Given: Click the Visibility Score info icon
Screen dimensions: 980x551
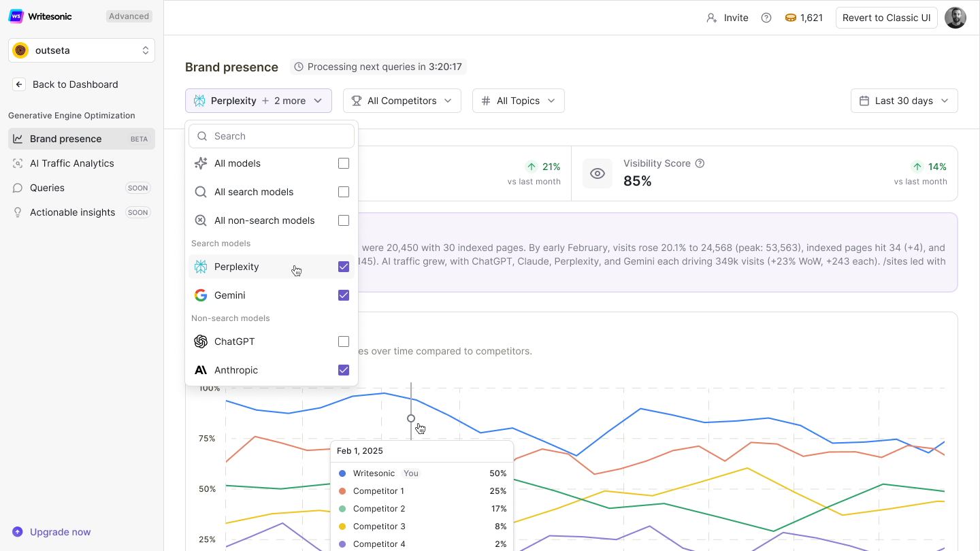Looking at the screenshot, I should (700, 163).
